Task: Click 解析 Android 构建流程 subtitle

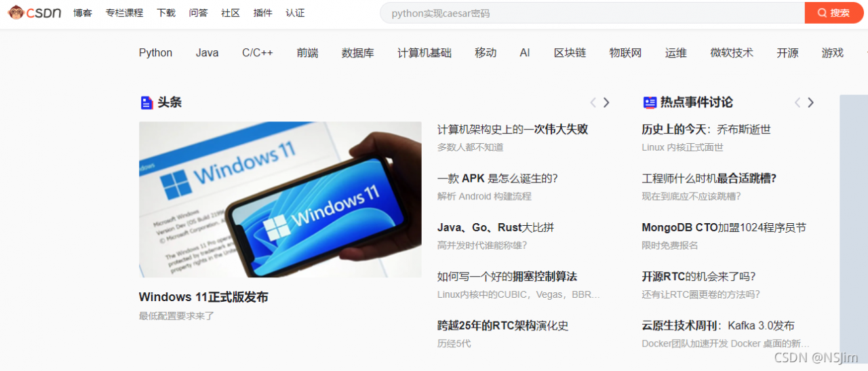Action: [484, 197]
